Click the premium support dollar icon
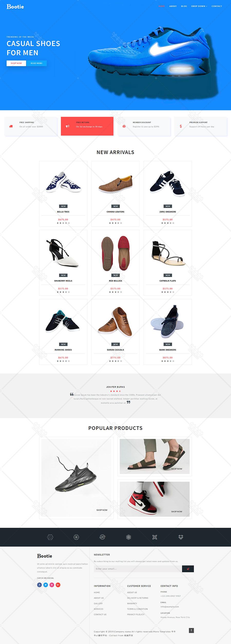The image size is (231, 644). point(181,126)
